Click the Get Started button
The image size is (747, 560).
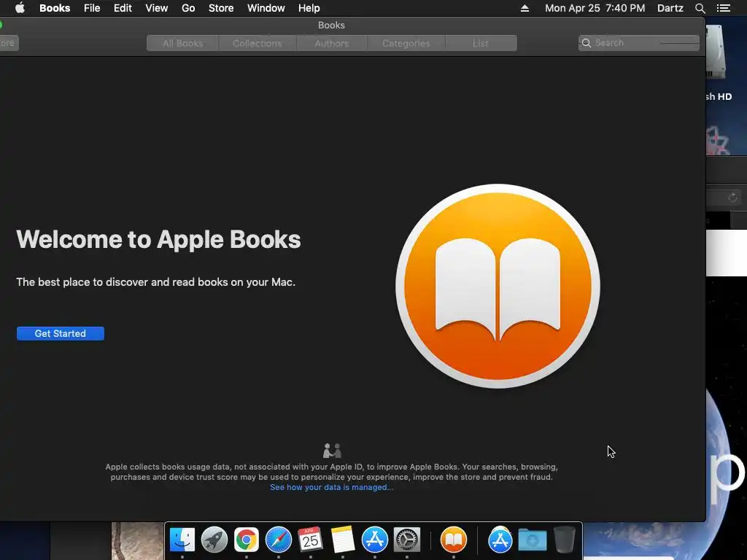(x=61, y=333)
